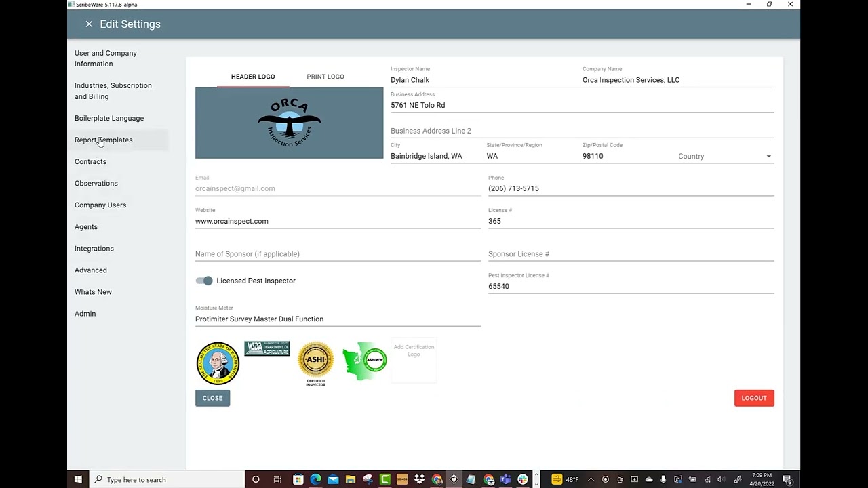Open the Country dropdown
This screenshot has height=488, width=868.
726,156
